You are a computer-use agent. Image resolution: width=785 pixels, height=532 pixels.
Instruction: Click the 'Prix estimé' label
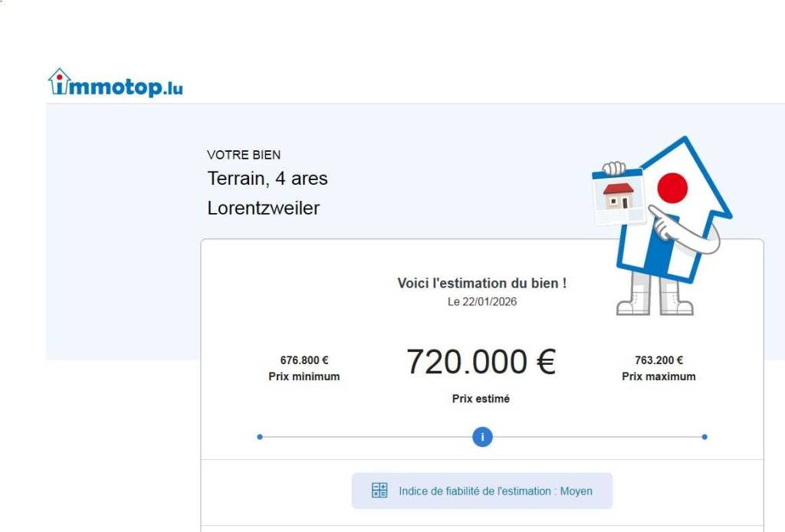coord(481,399)
